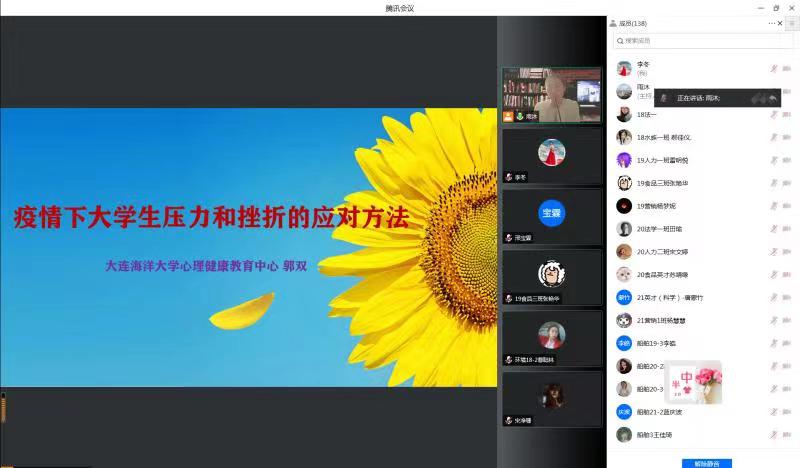Toggle the microphone for 船舶3 member
The width and height of the screenshot is (800, 468).
point(773,435)
